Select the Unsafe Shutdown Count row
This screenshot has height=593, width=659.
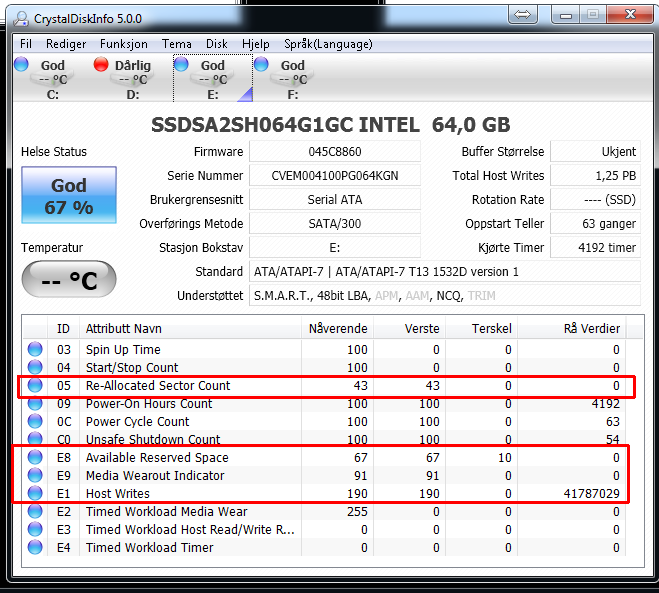324,439
